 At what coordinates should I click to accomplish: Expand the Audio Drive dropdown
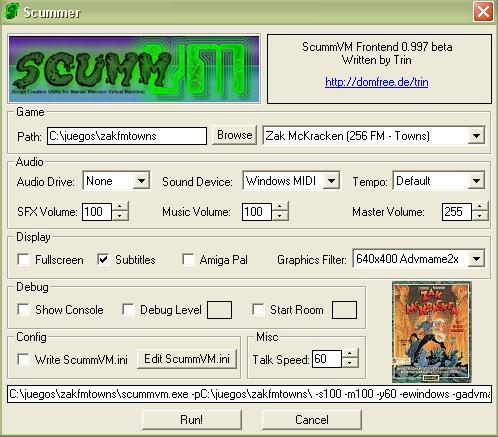(141, 181)
